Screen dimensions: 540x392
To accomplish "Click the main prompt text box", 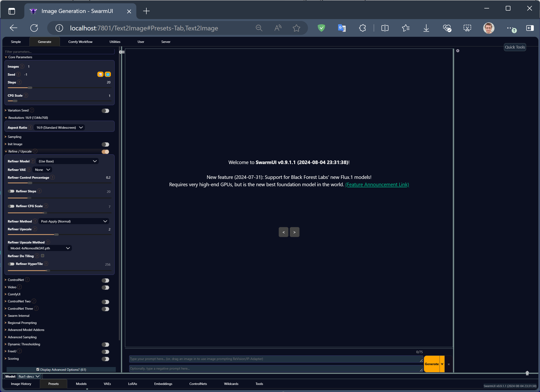I will coord(276,359).
